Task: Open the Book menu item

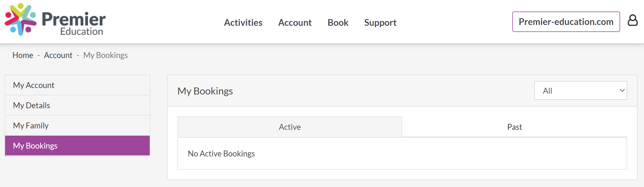Action: [338, 22]
